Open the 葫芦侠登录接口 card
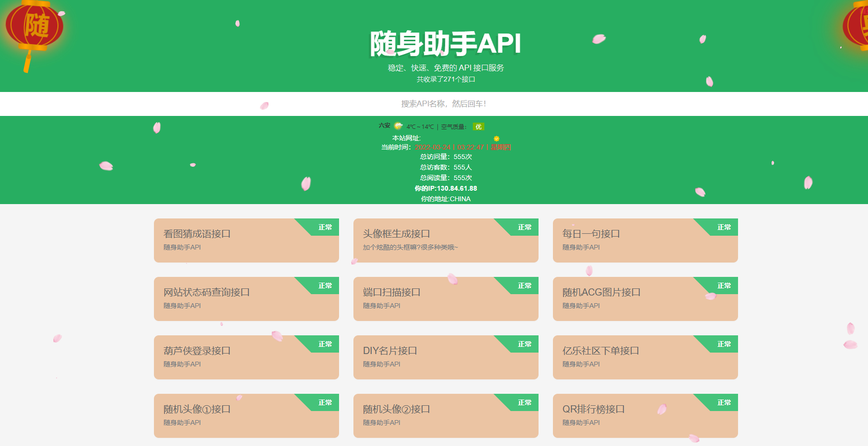Viewport: 868px width, 446px height. pos(246,357)
